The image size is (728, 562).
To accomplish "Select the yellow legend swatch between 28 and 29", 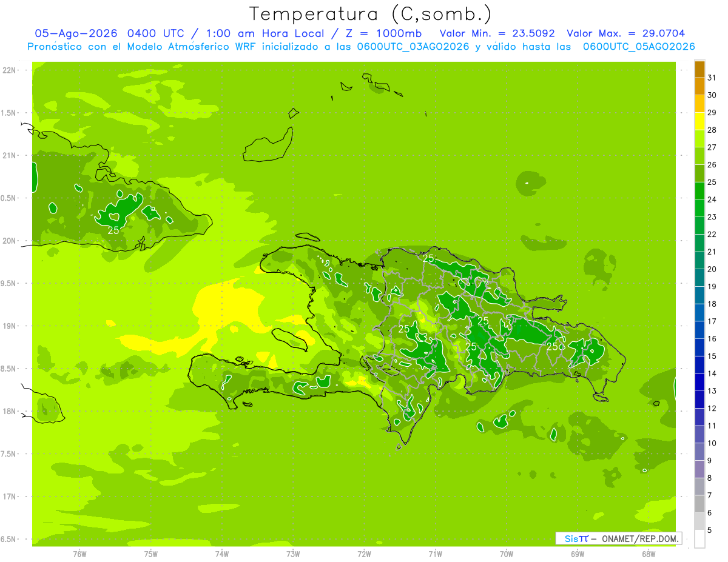I will pos(699,122).
